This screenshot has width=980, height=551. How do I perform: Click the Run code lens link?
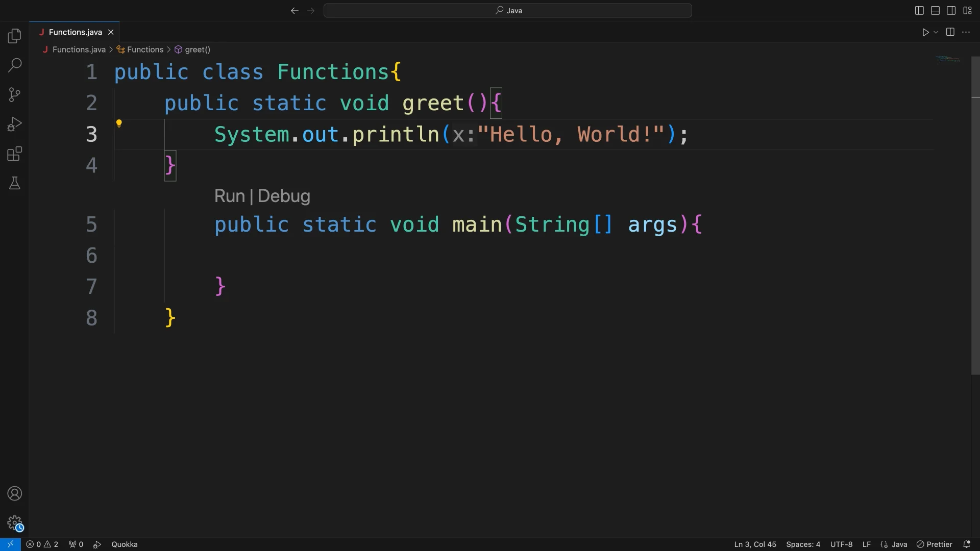click(229, 196)
